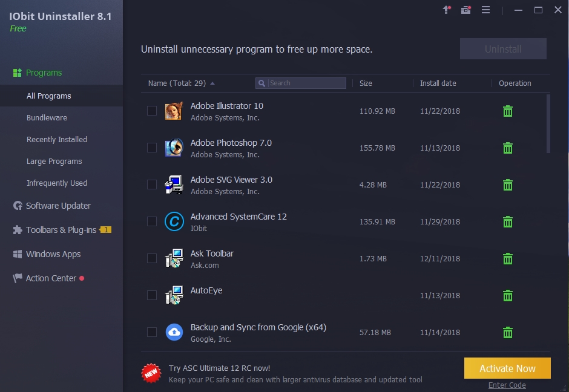Open the toolbox icon in the title bar
Image resolution: width=569 pixels, height=392 pixels.
pos(466,10)
